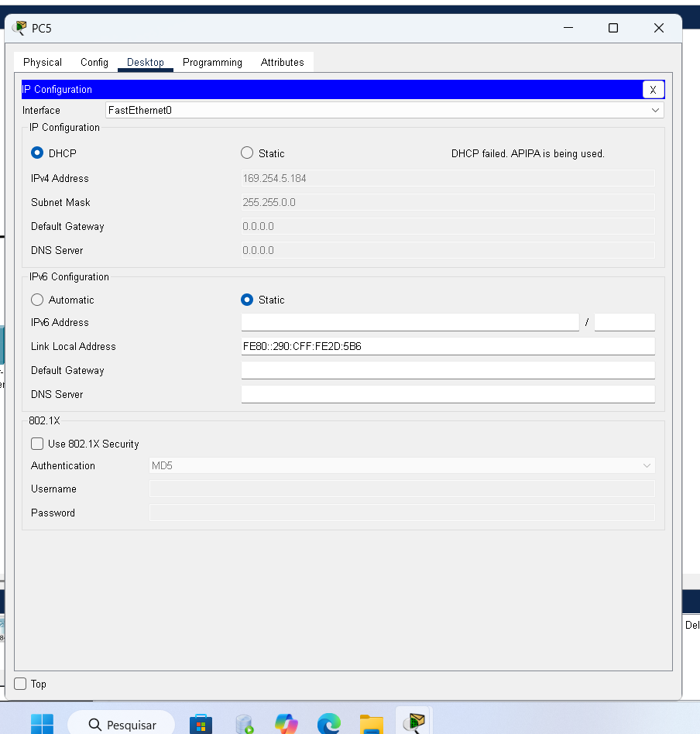This screenshot has height=734, width=700.
Task: Click the Link Local Address field
Action: (x=448, y=346)
